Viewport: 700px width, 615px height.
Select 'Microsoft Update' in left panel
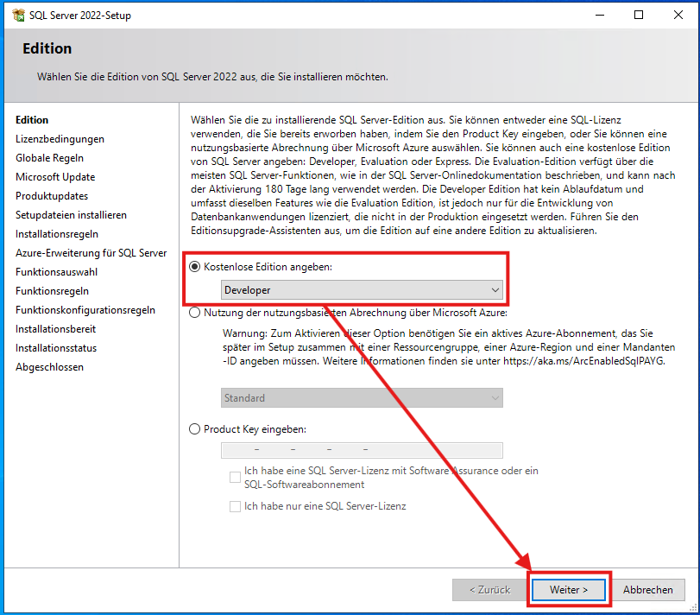(x=55, y=176)
